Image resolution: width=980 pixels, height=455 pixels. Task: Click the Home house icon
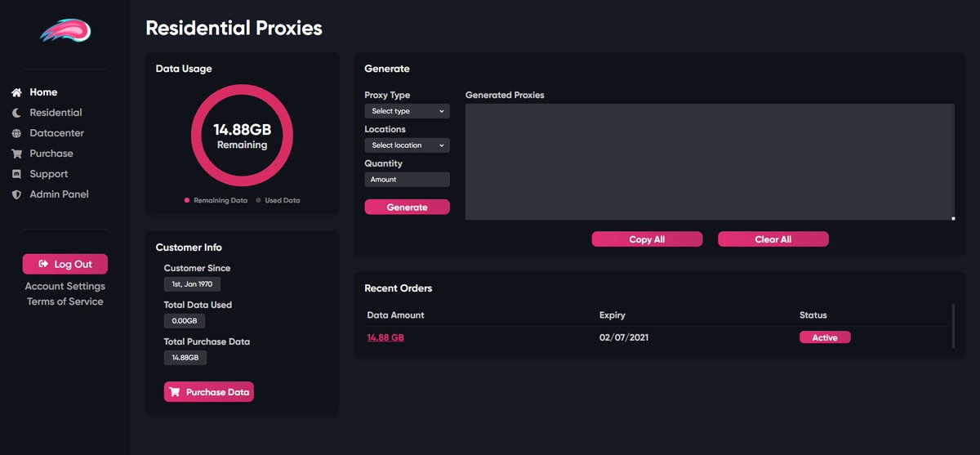(x=16, y=92)
